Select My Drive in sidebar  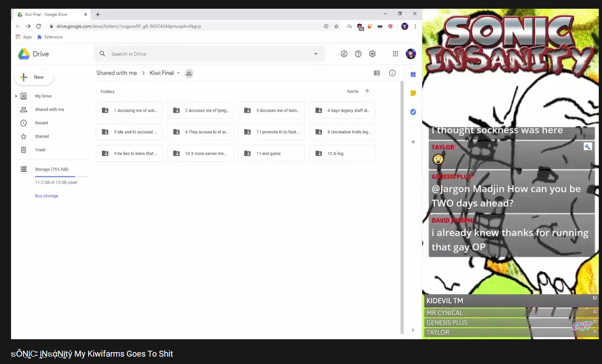tap(43, 96)
